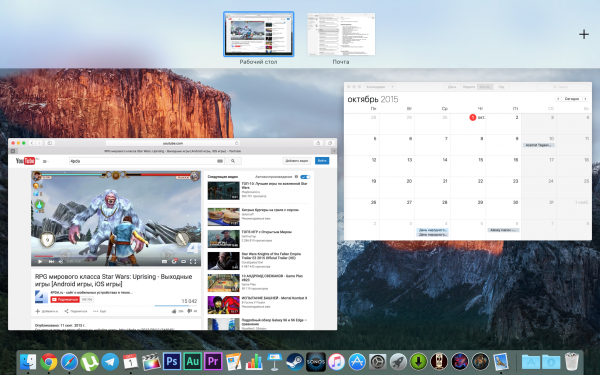
Task: Launch Adobe Premiere (Pr) from Dock
Action: [x=213, y=362]
